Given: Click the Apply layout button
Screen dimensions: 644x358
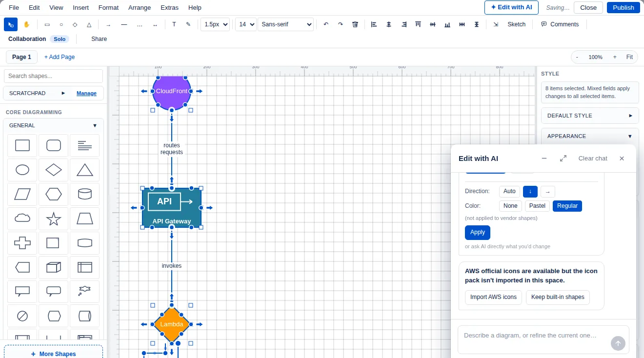Looking at the screenshot, I should pyautogui.click(x=478, y=232).
